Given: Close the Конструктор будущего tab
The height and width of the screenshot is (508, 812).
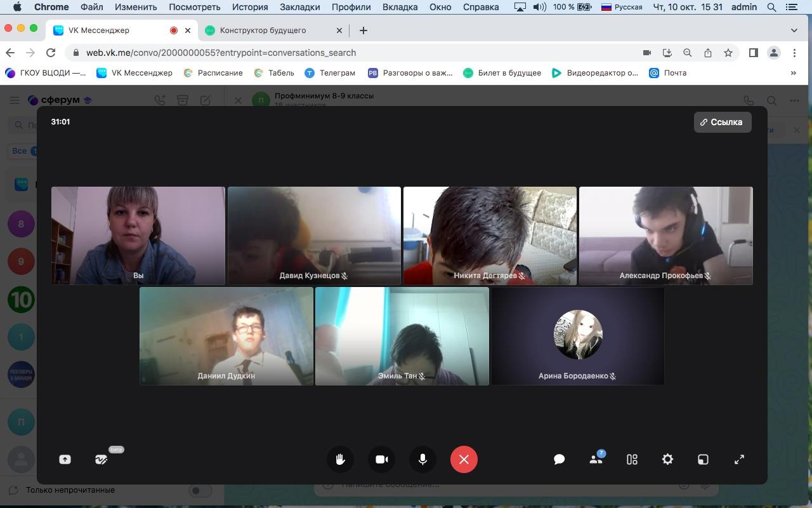Looking at the screenshot, I should 339,30.
